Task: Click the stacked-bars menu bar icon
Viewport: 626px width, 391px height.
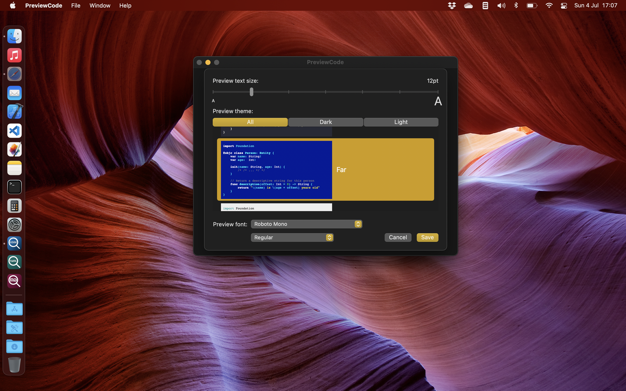Action: (x=485, y=6)
